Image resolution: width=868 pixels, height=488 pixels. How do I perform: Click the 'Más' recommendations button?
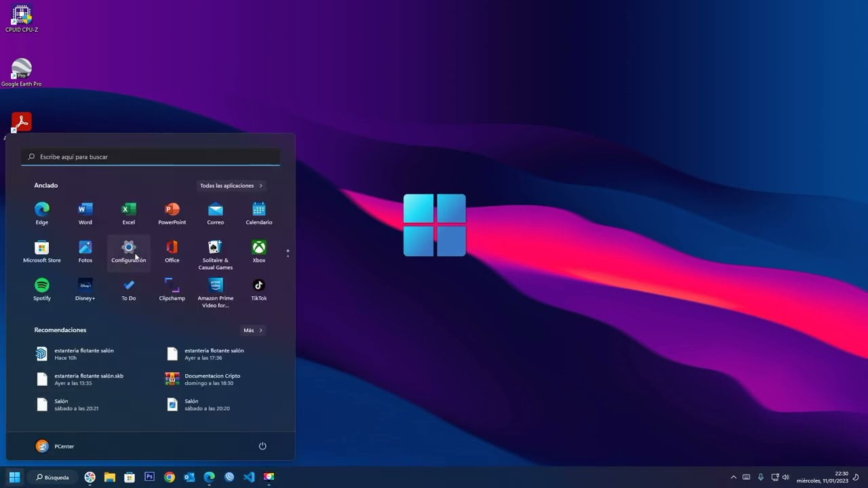[x=253, y=330]
